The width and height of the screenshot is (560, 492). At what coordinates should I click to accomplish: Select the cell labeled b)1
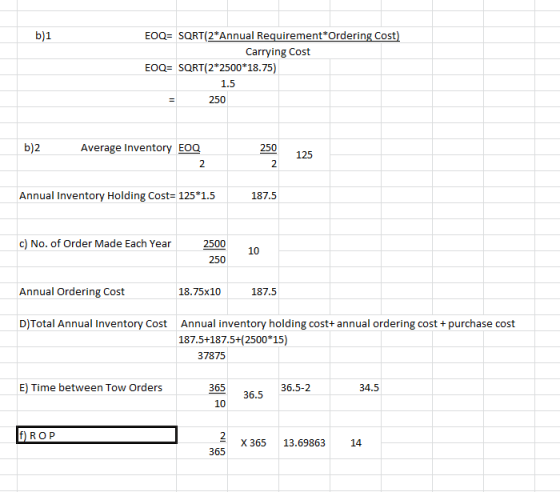[x=43, y=36]
